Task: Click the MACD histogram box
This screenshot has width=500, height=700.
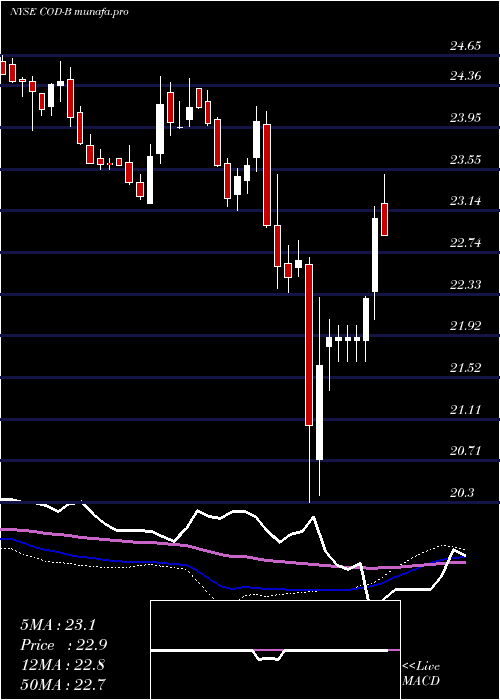Action: click(275, 650)
